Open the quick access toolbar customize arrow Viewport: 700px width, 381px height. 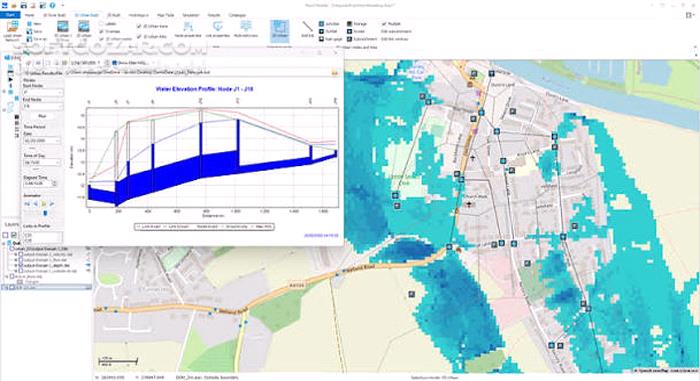[x=62, y=5]
